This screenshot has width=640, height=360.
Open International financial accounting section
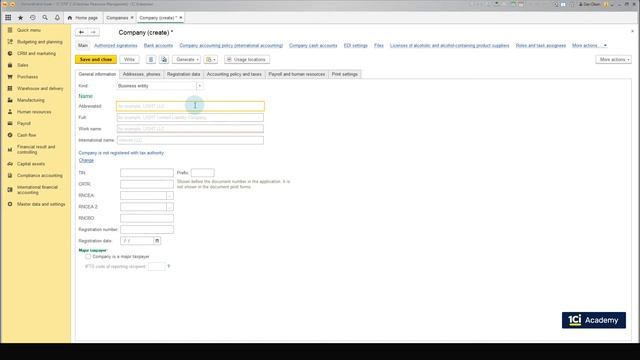click(x=37, y=190)
